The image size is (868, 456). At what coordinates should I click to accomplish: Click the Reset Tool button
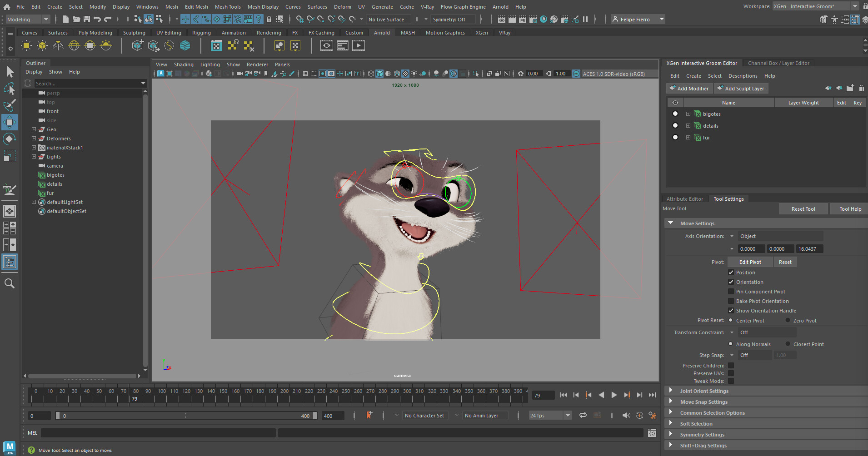tap(803, 209)
